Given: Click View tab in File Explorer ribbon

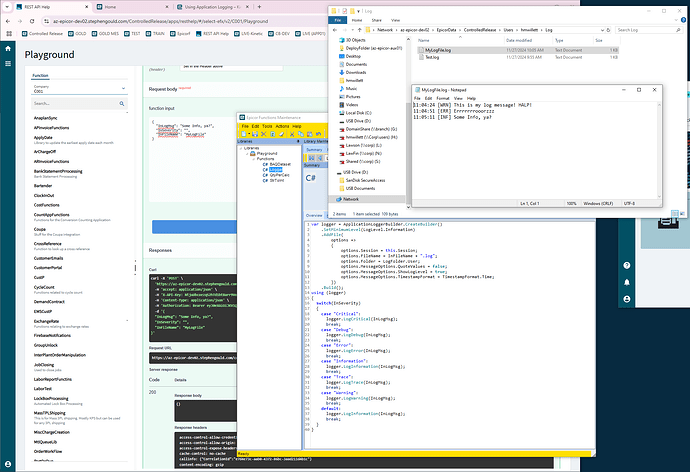Looking at the screenshot, I should coord(396,20).
